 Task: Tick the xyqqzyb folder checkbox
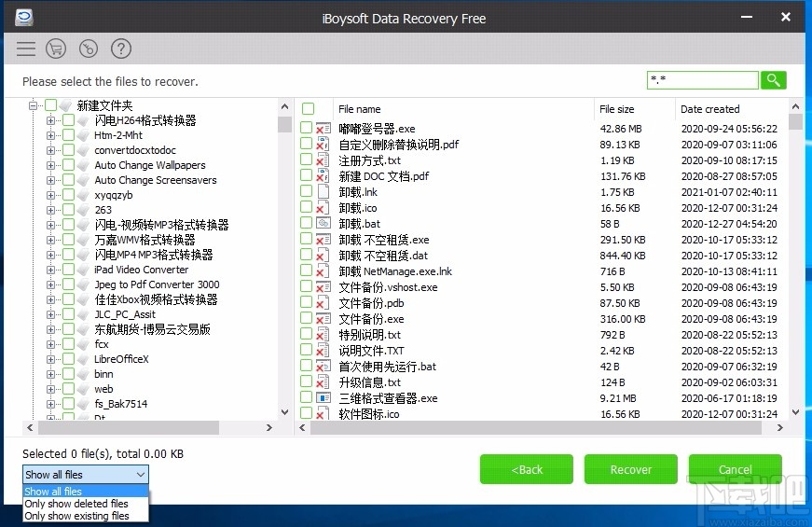click(68, 195)
